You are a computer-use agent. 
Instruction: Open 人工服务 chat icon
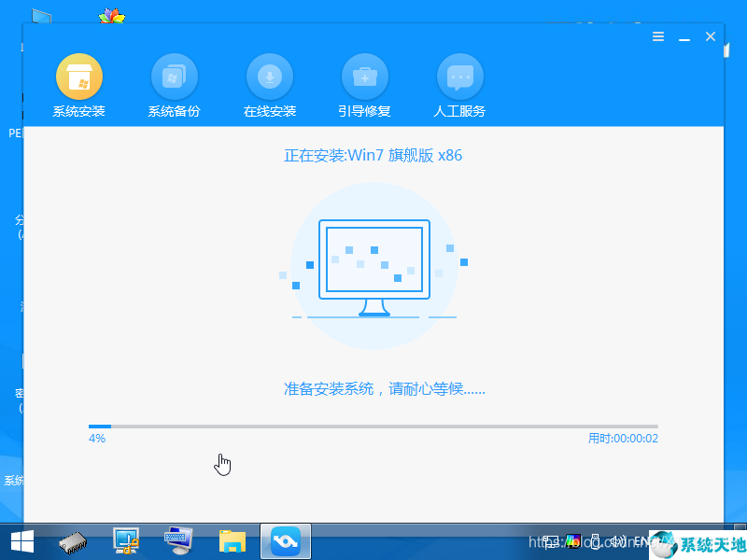coord(460,77)
